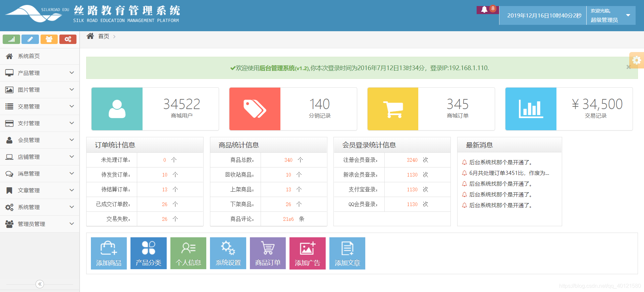Viewport: 644px width, 292px height.
Task: Open the news item 6月共处理订单3451比
Action: (509, 173)
